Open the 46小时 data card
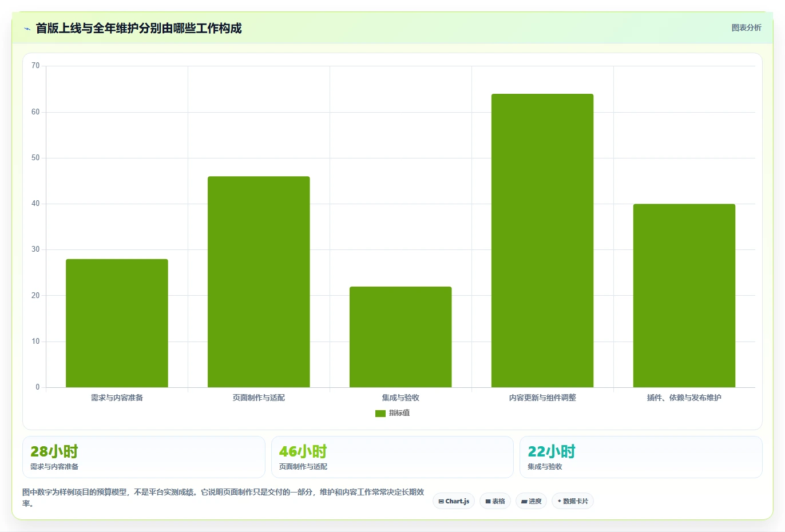Screen dimensions: 785x532 [x=392, y=457]
